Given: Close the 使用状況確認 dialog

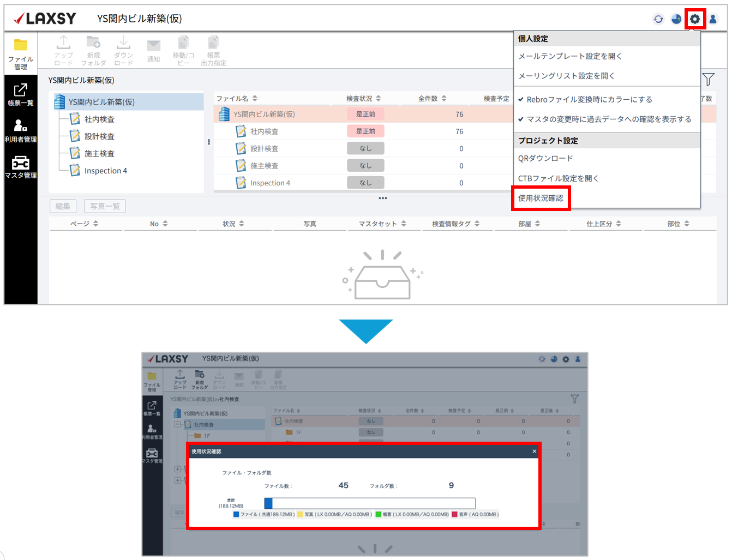Looking at the screenshot, I should click(x=534, y=451).
